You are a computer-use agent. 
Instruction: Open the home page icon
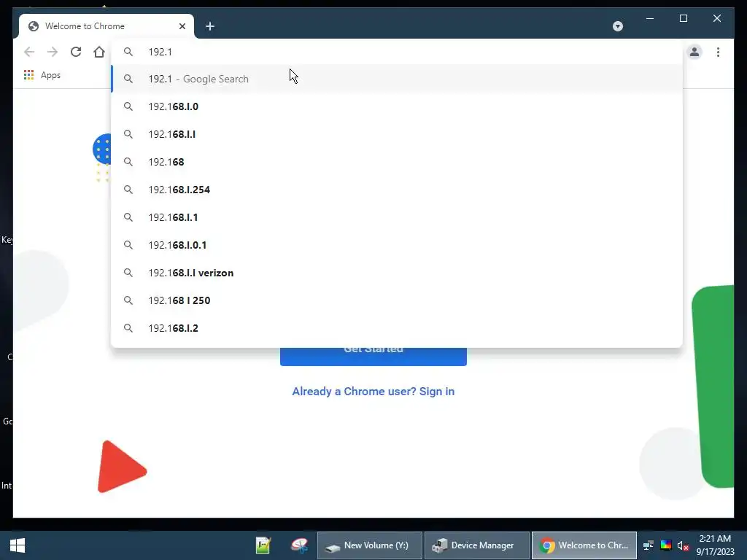99,52
